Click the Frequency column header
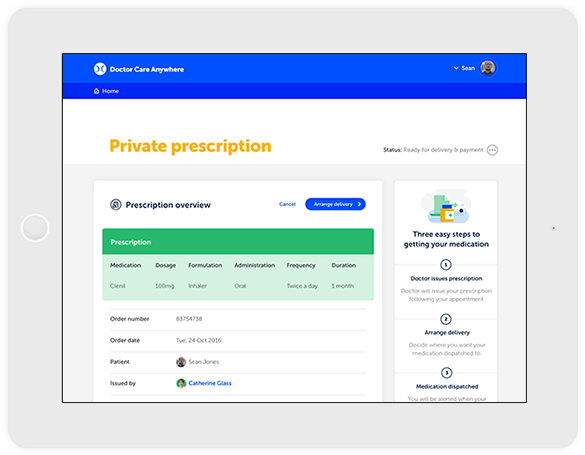The image size is (585, 455). tap(301, 265)
